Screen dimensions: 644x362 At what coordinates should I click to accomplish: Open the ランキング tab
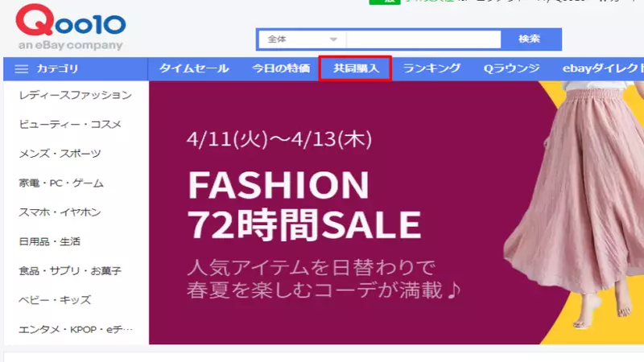431,68
